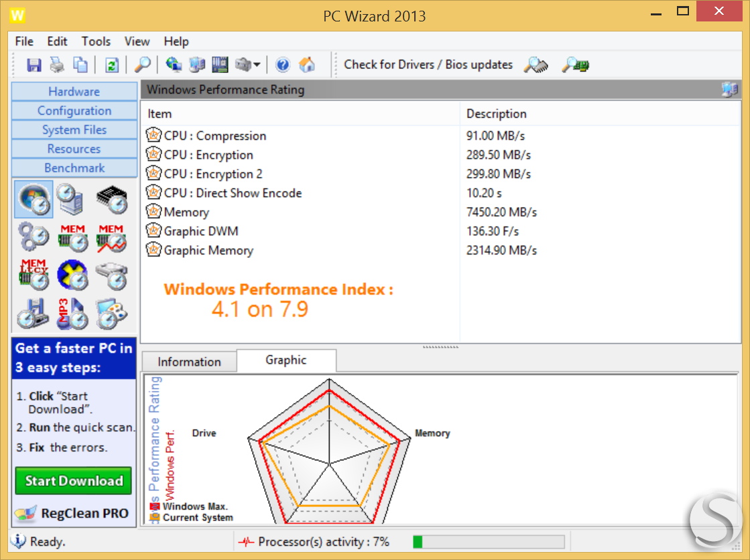Click the "Check for Drivers / Bios updates" label
The image size is (750, 560).
(428, 64)
